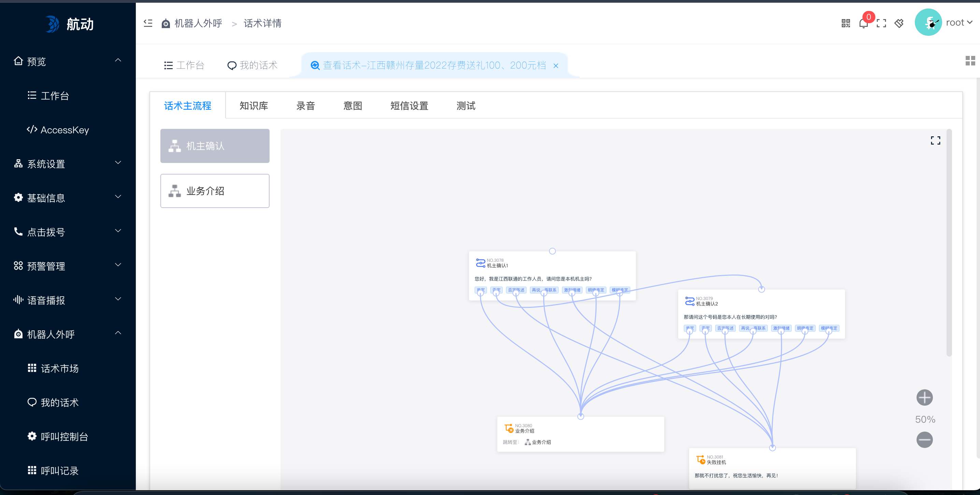Switch to the 录音 tab
The height and width of the screenshot is (495, 980).
[x=305, y=106]
